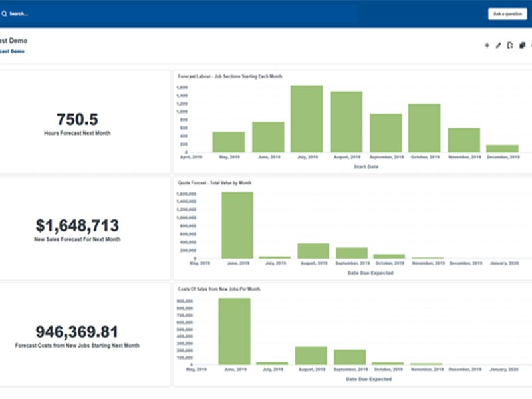
Task: Open the 750.5 Hours Forecast card
Action: (77, 122)
